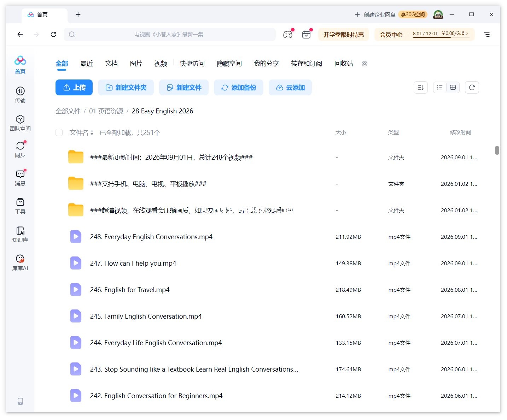The width and height of the screenshot is (507, 420).
Task: Click the play icon of 248. Everyday English Conversations.mp4
Action: point(76,237)
